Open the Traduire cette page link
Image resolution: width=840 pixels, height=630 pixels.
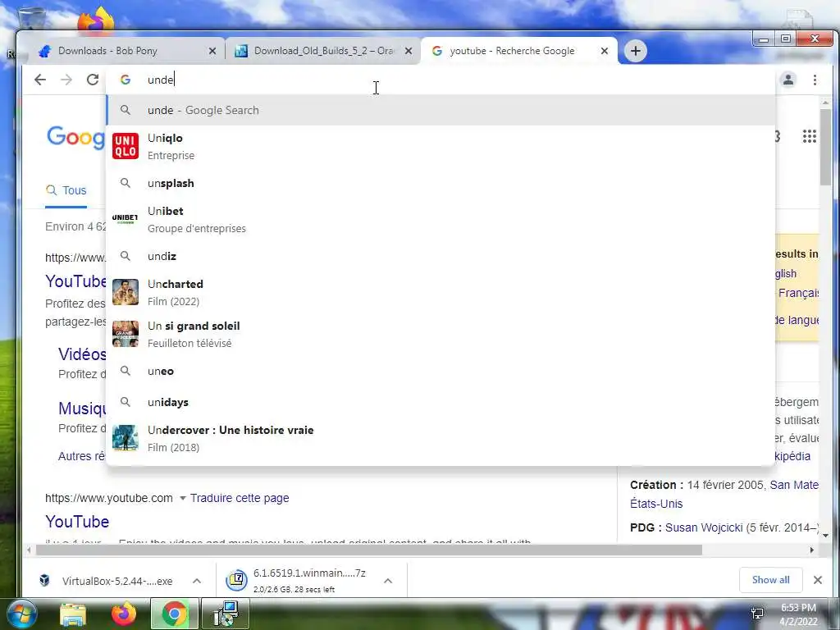tap(240, 498)
